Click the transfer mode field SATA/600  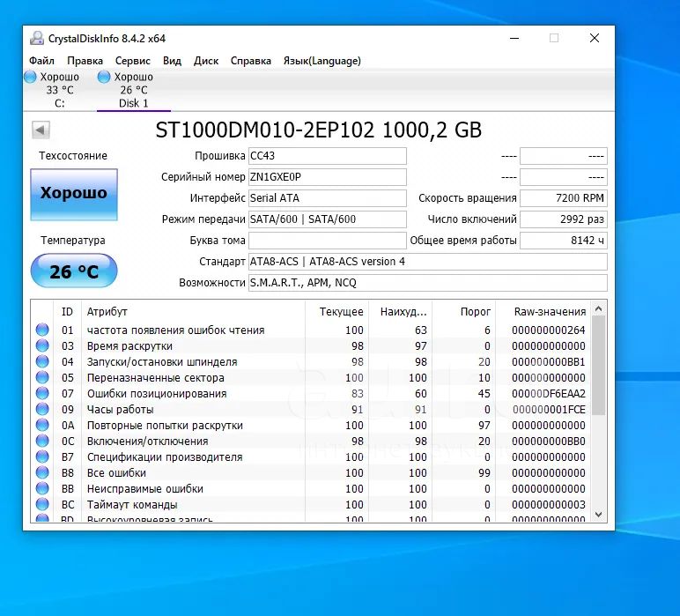point(328,219)
